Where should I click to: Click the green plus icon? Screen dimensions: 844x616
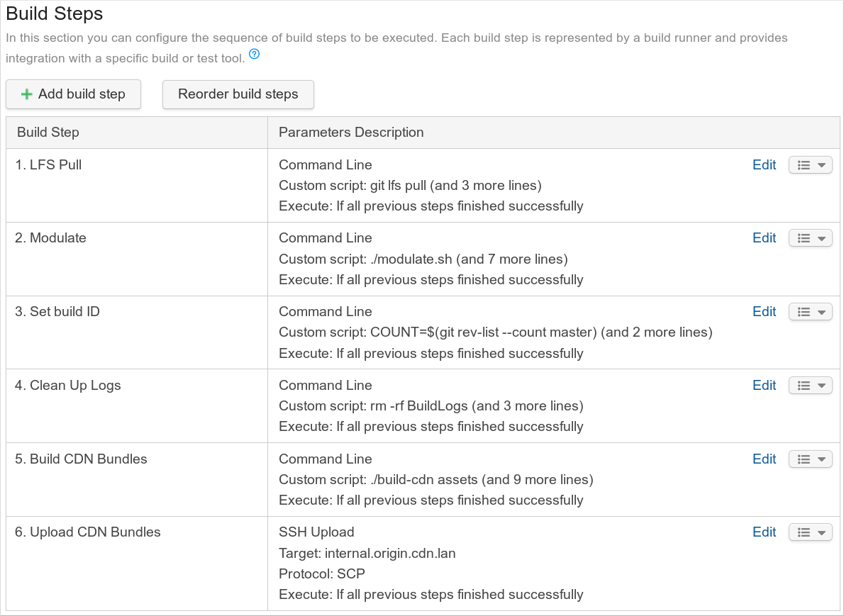(x=27, y=94)
